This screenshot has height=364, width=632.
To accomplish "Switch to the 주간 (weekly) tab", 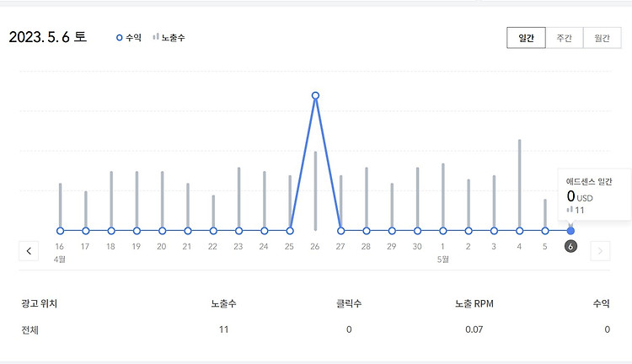I will click(565, 38).
